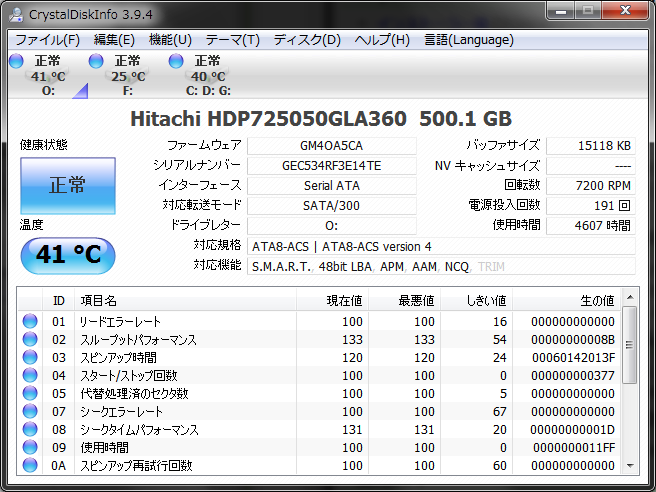Select the スピンアップ時間 row name
The height and width of the screenshot is (492, 656).
tap(118, 357)
